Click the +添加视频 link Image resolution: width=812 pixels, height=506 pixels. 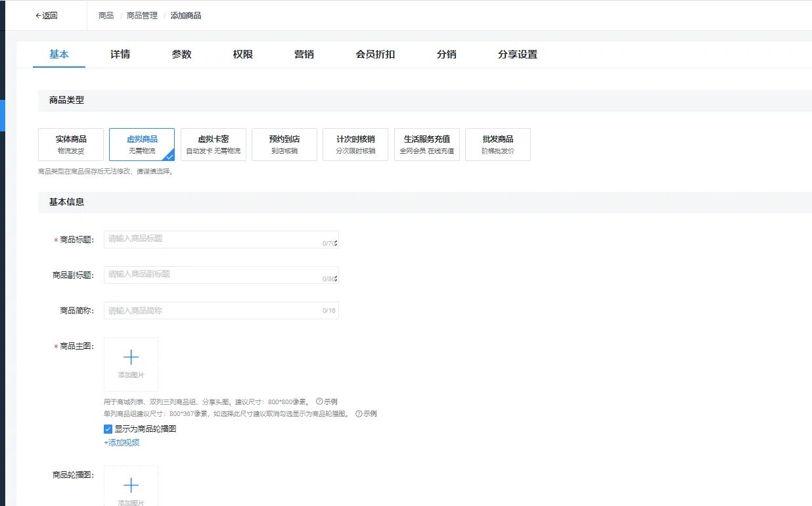coord(122,443)
